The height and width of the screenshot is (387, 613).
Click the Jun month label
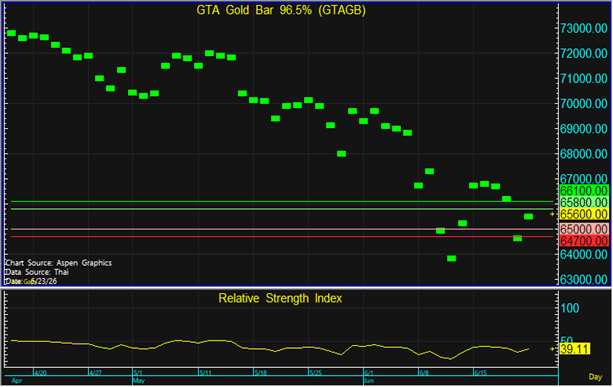(x=369, y=380)
